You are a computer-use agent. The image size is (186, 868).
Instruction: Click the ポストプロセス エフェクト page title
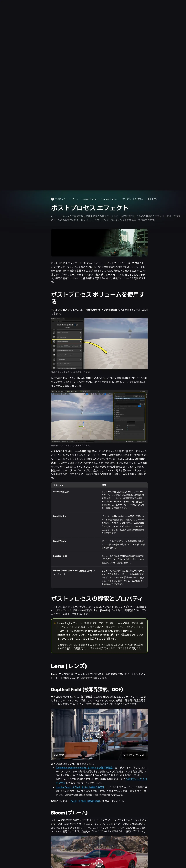point(90,208)
